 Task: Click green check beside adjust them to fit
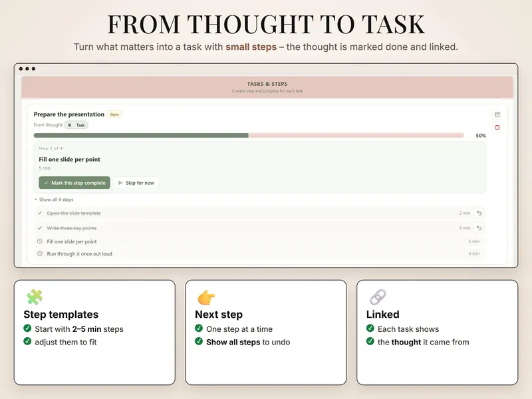coord(27,341)
